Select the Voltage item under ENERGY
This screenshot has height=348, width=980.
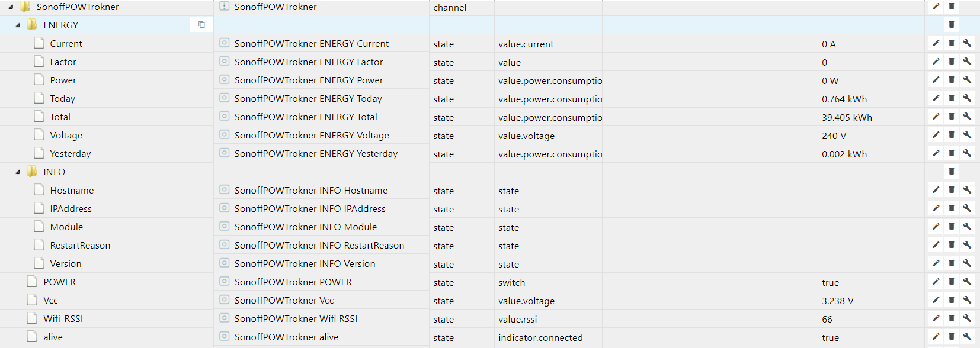coord(66,136)
